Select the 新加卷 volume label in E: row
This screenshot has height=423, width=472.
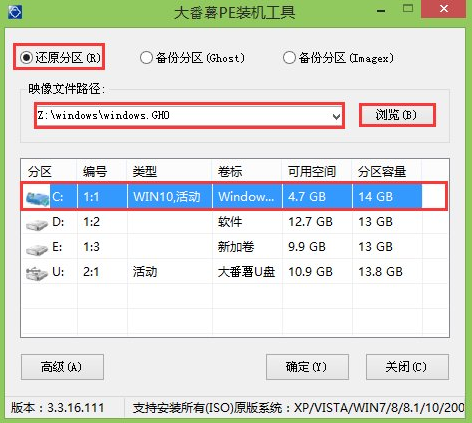point(236,247)
